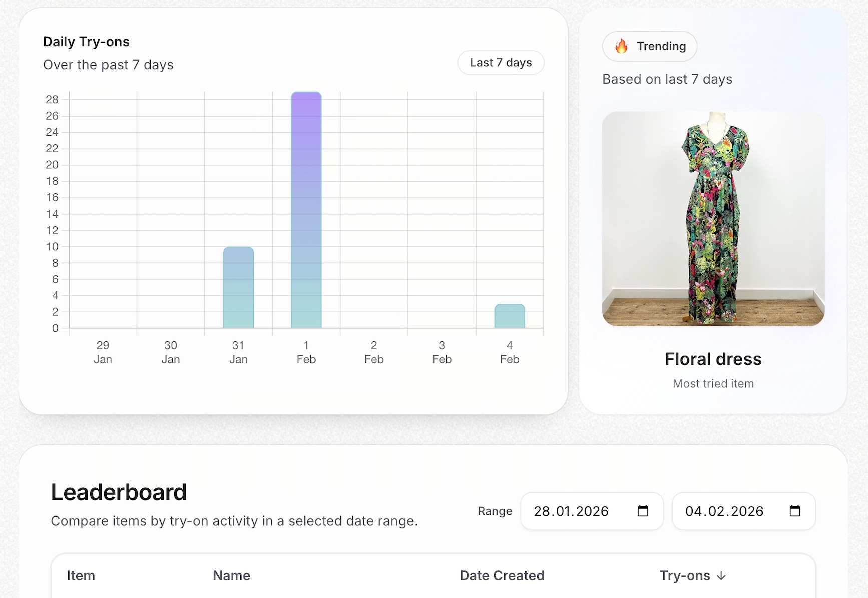The width and height of the screenshot is (868, 598).
Task: Click the fire icon in the Trending badge
Action: point(621,46)
